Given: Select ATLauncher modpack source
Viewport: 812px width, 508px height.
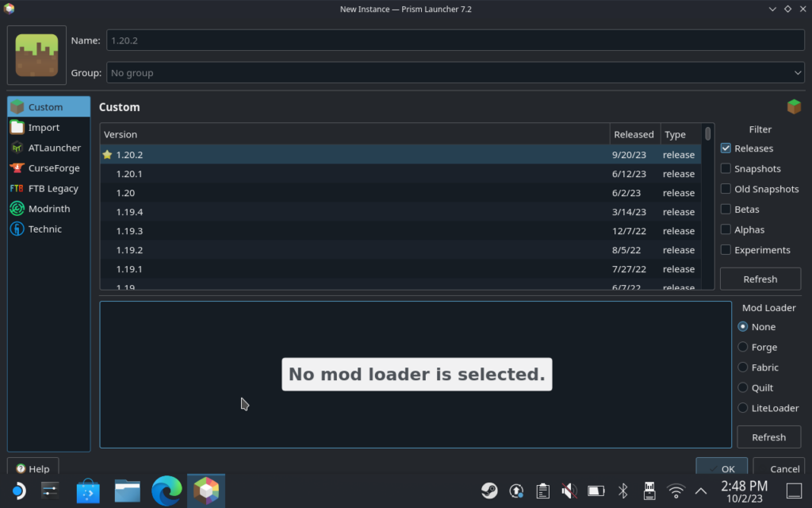Looking at the screenshot, I should coord(48,148).
